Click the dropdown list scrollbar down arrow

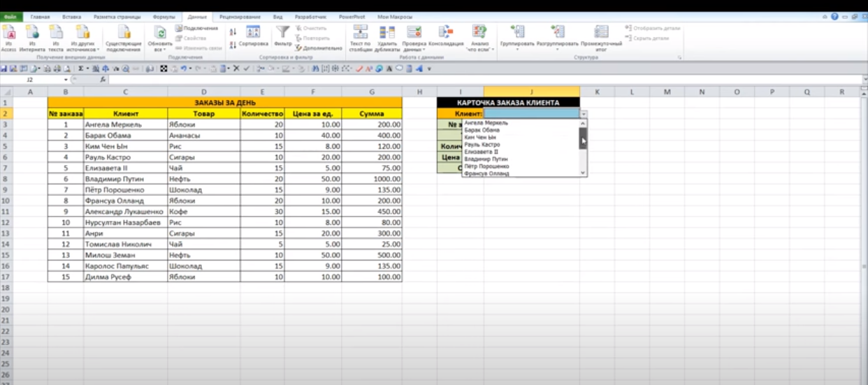click(584, 172)
